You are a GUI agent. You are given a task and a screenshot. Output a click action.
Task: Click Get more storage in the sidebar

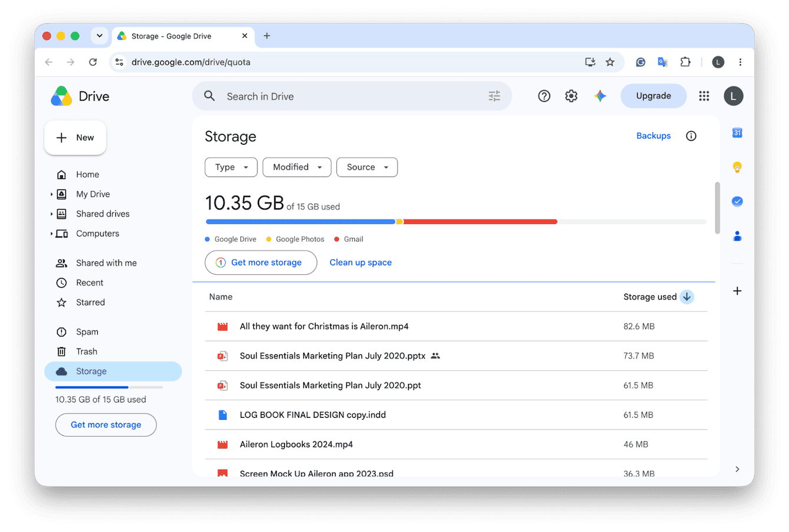[x=106, y=425]
